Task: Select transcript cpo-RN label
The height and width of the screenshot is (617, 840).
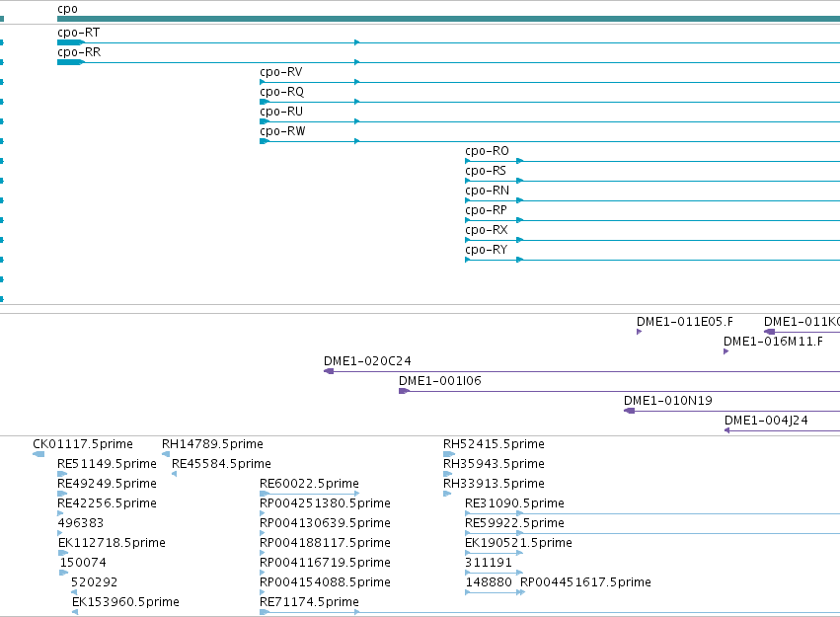Action: coord(487,191)
